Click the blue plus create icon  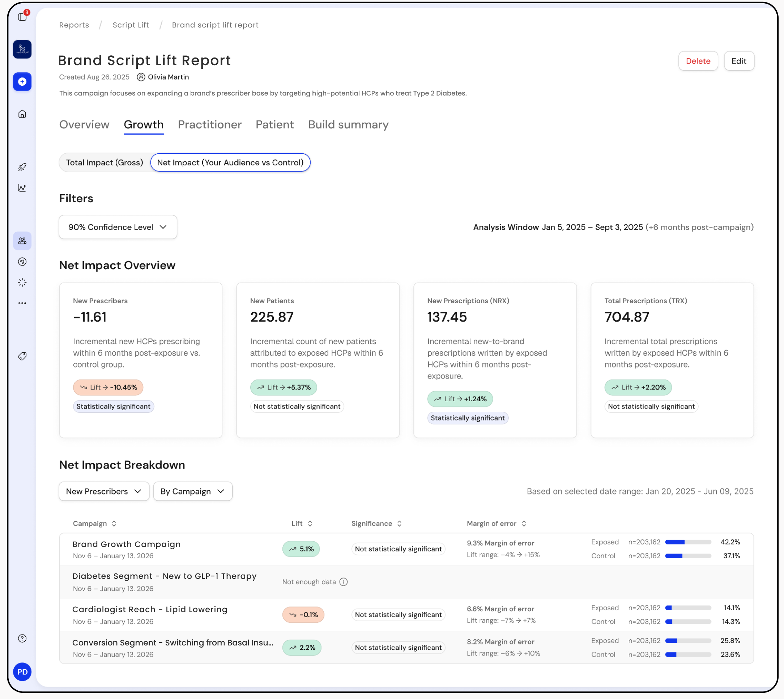tap(22, 82)
